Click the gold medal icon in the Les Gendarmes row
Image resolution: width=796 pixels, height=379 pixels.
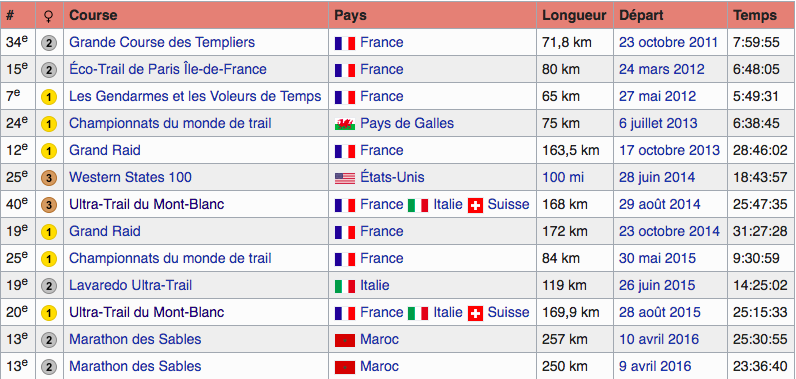click(x=49, y=97)
